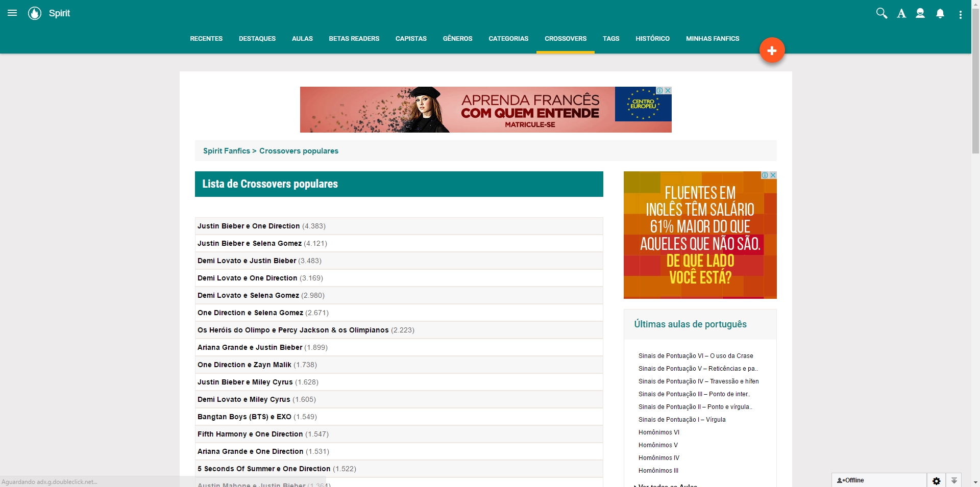Screen dimensions: 980x487
Task: Open Fifth Harmony e One Direction crossover
Action: (250, 434)
